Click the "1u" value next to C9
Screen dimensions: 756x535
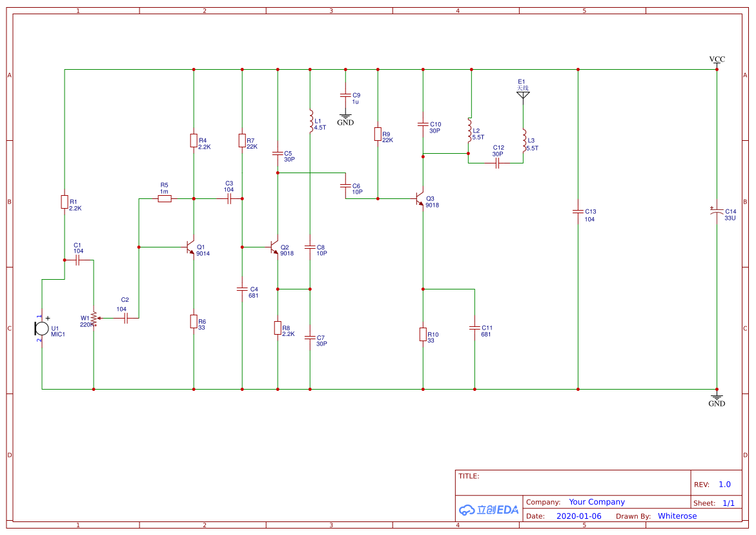point(355,102)
